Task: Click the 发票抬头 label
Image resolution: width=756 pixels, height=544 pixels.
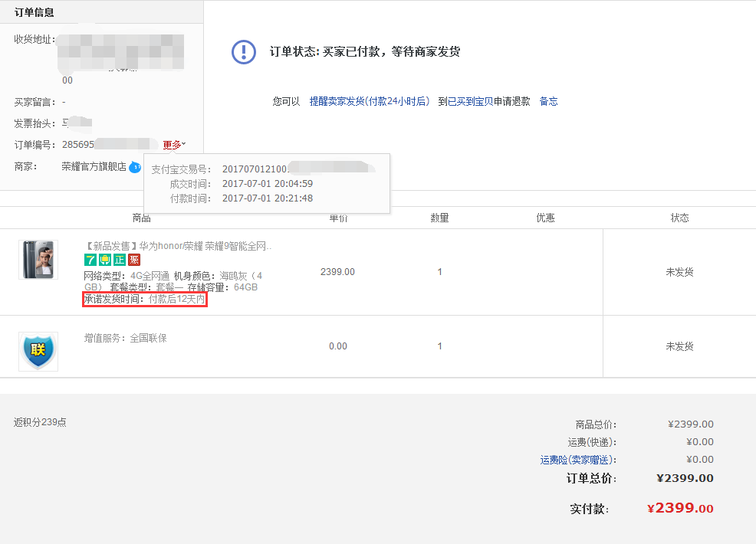Action: pos(35,123)
